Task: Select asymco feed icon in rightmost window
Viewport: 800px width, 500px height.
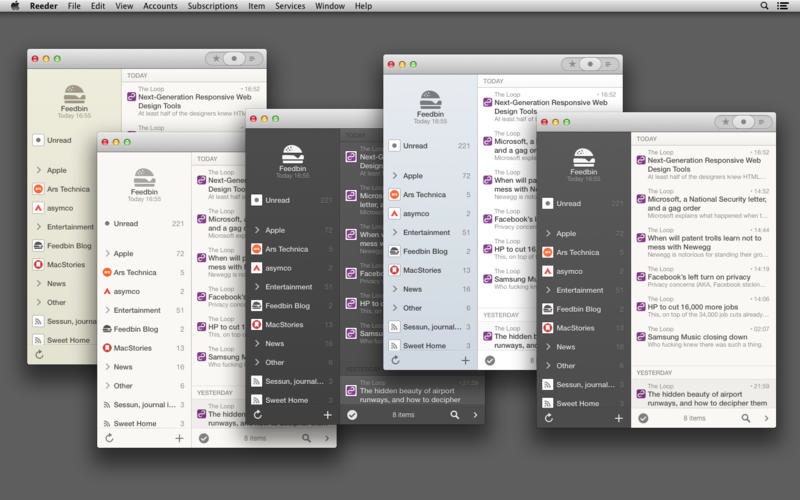Action: click(x=547, y=271)
